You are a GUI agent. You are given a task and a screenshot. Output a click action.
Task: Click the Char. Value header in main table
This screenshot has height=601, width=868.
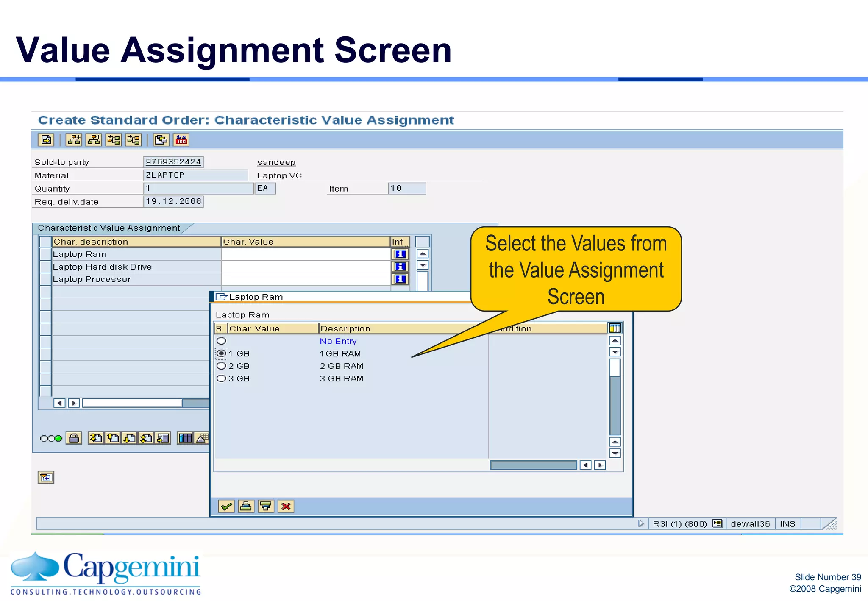pyautogui.click(x=306, y=242)
